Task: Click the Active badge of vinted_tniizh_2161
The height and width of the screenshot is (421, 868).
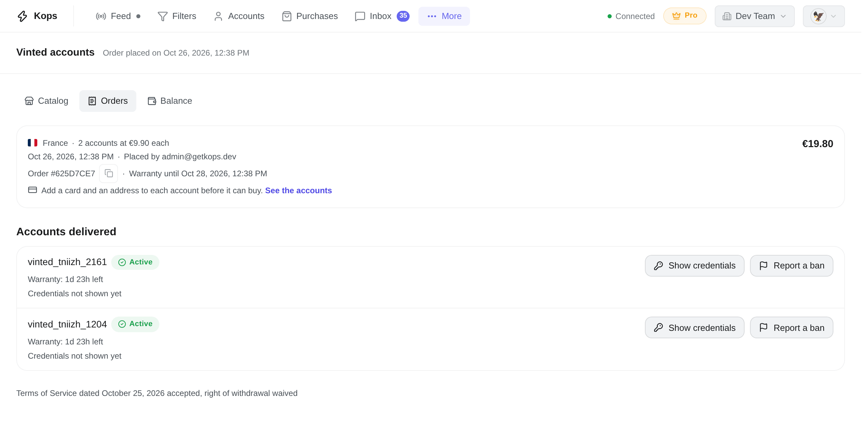Action: [135, 262]
